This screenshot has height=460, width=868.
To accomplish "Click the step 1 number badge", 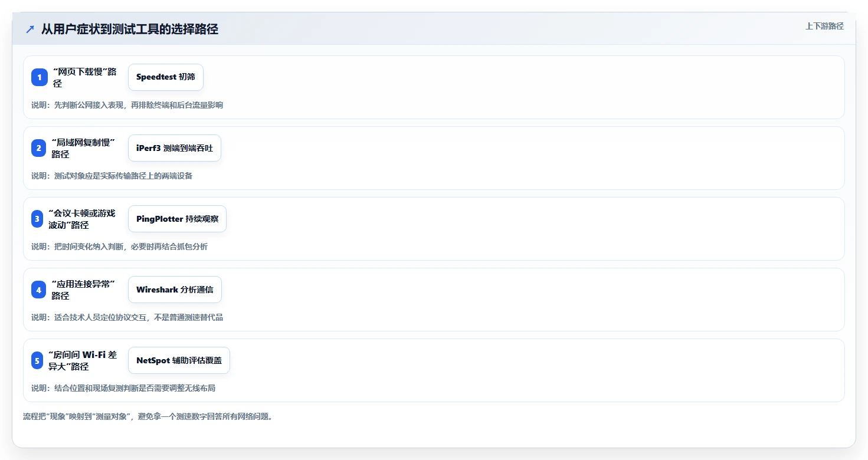I will tap(39, 77).
